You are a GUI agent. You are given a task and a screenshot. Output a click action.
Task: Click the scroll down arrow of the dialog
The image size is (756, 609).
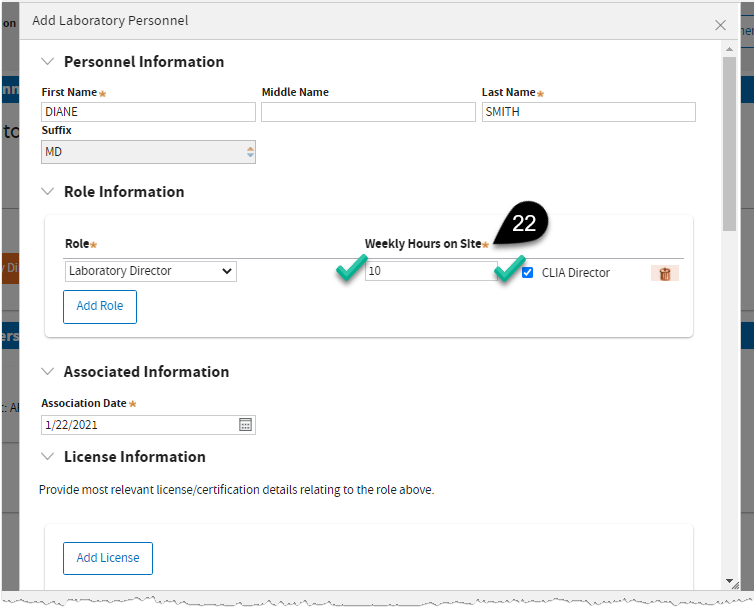click(729, 581)
